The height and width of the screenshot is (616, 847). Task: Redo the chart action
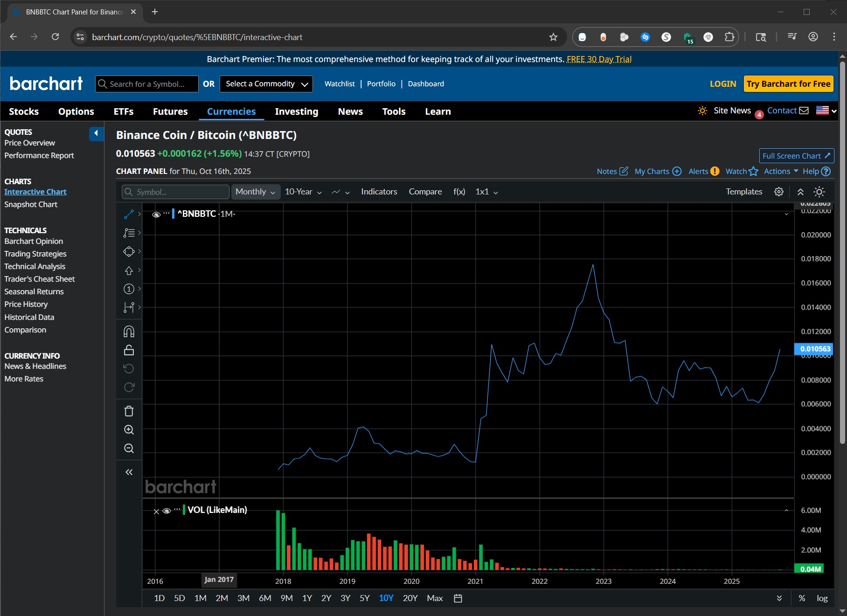pos(129,388)
